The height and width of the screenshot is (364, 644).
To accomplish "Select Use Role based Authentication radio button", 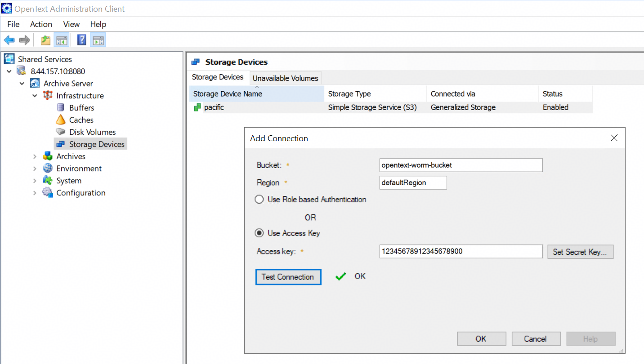I will pyautogui.click(x=259, y=200).
